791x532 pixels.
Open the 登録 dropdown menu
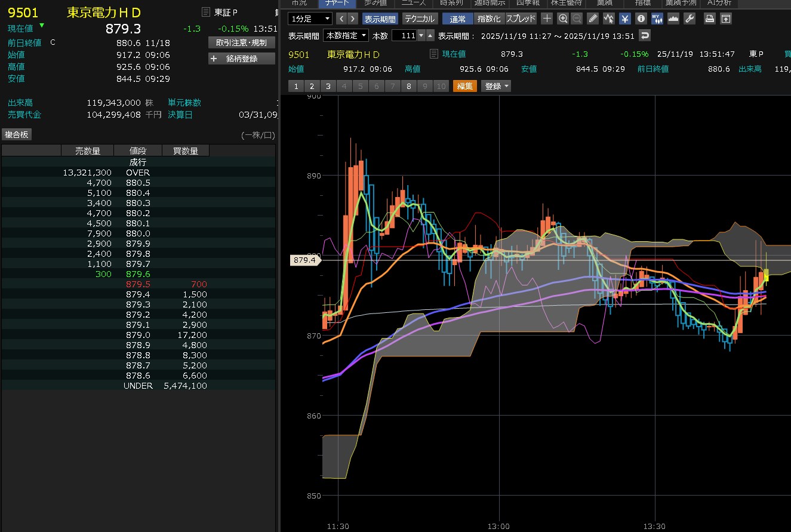point(497,86)
